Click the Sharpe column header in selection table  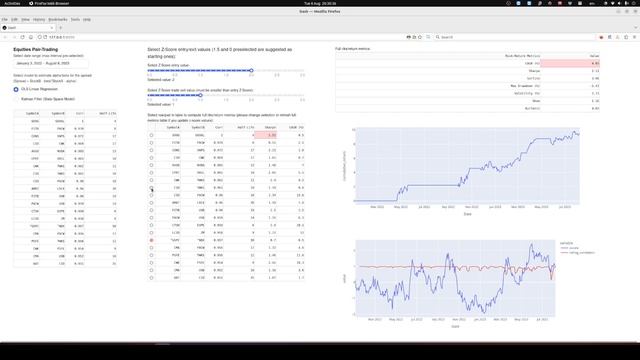(x=266, y=127)
